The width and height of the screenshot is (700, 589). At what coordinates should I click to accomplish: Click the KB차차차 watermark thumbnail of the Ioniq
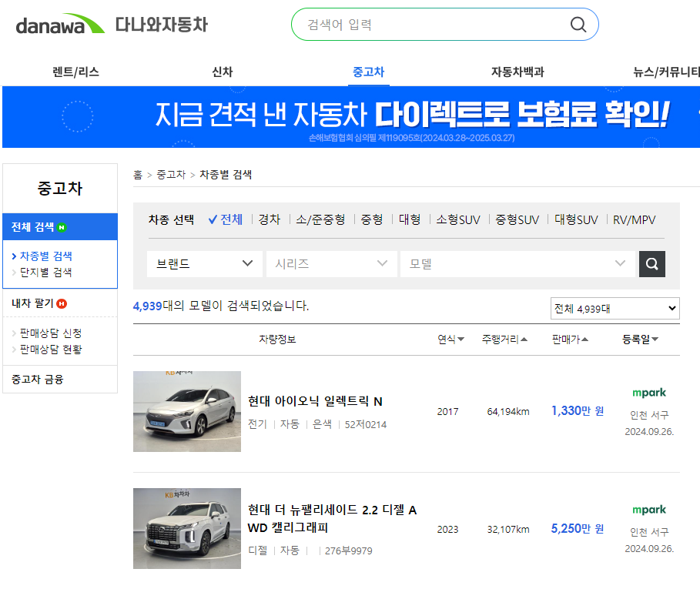pyautogui.click(x=186, y=411)
